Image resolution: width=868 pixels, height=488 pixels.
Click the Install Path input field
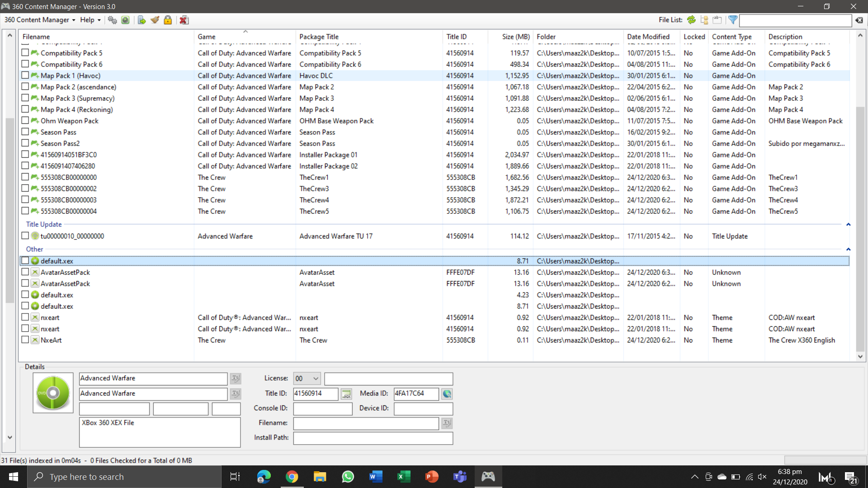pyautogui.click(x=373, y=438)
